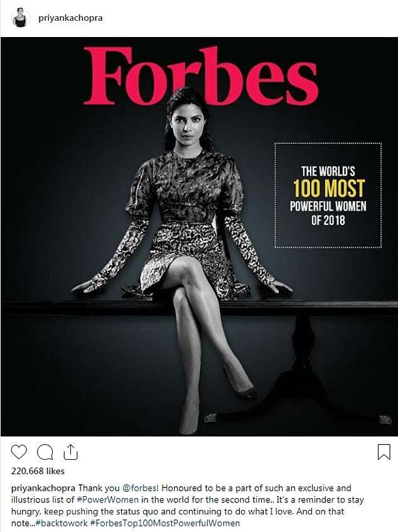This screenshot has height=532, width=398.
Task: Like the post with the heart icon
Action: point(19,452)
